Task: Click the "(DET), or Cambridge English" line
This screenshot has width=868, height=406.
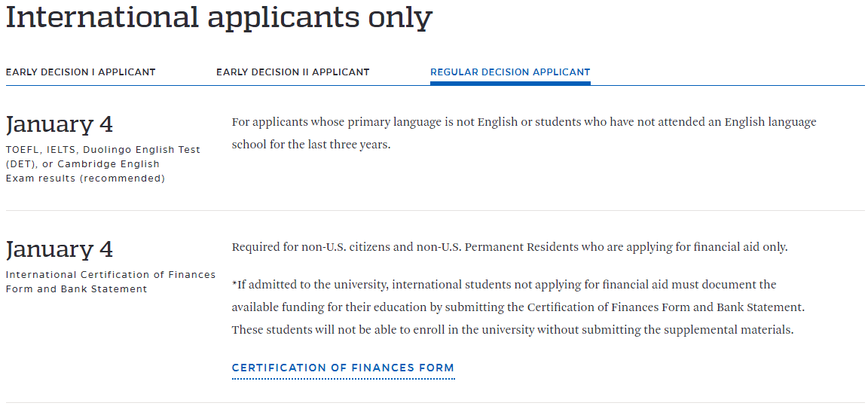Action: (82, 164)
